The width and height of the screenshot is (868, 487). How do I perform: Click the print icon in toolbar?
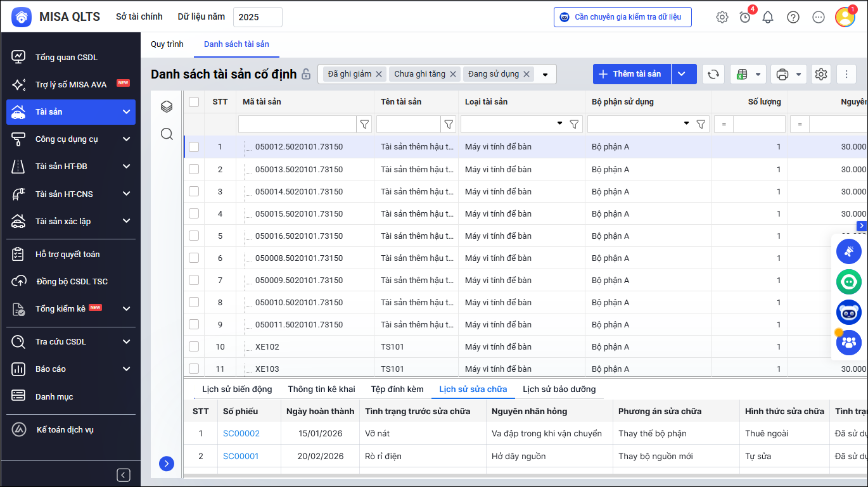click(782, 74)
